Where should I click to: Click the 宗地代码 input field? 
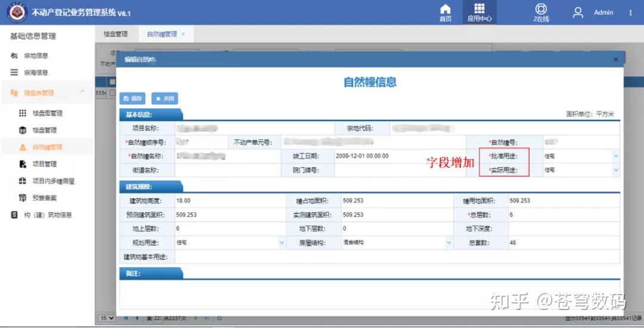(505, 128)
